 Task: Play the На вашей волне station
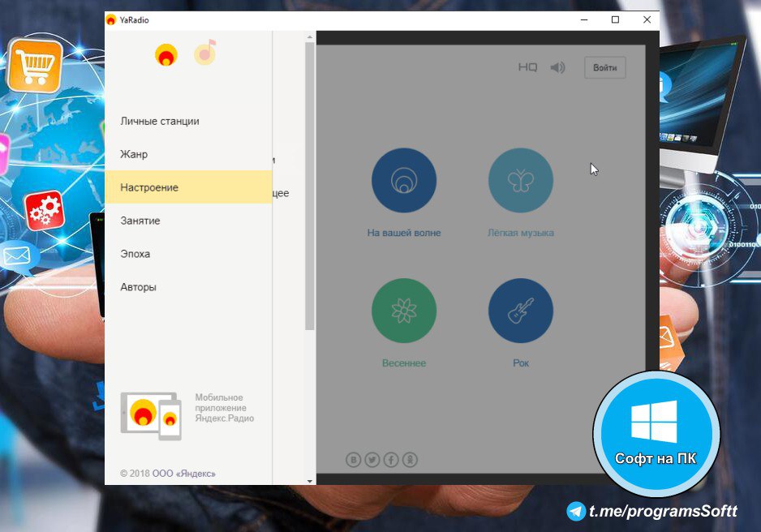coord(403,180)
